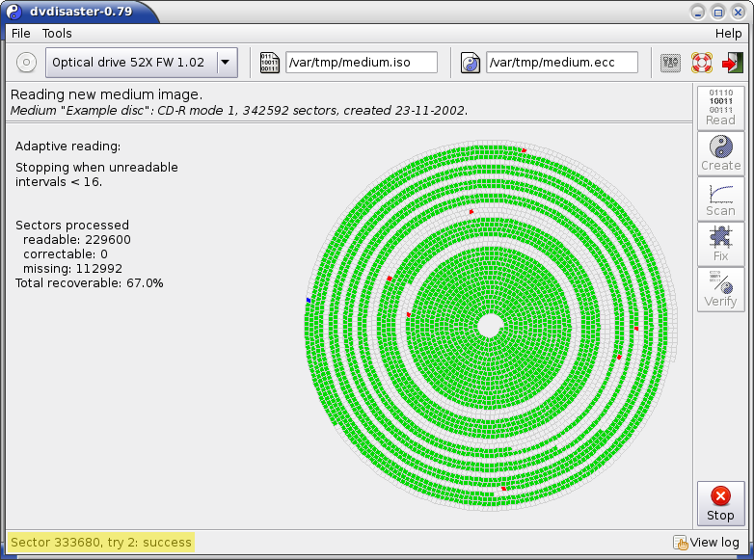Click the Fix puzzle-piece button
The height and width of the screenshot is (560, 754).
click(x=720, y=244)
